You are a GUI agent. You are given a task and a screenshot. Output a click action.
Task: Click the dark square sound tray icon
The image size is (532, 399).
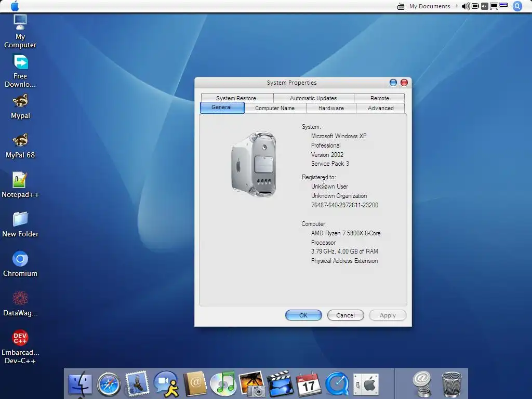click(485, 6)
